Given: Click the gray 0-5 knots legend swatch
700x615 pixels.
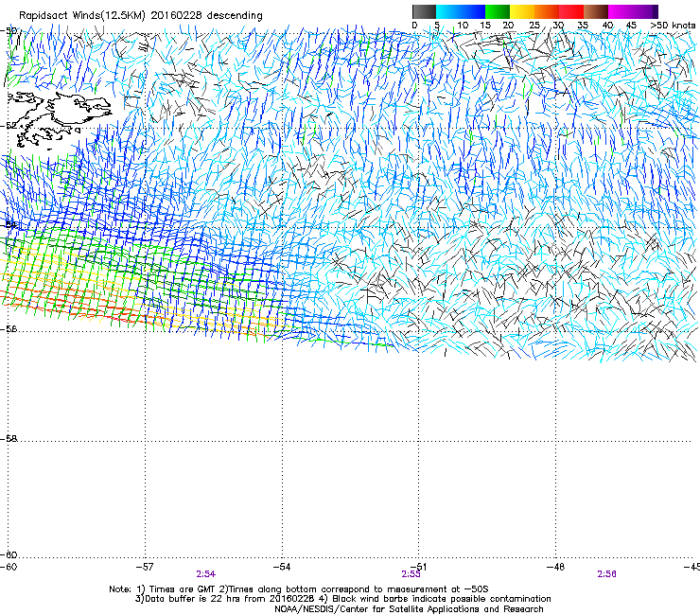Looking at the screenshot, I should (x=424, y=11).
